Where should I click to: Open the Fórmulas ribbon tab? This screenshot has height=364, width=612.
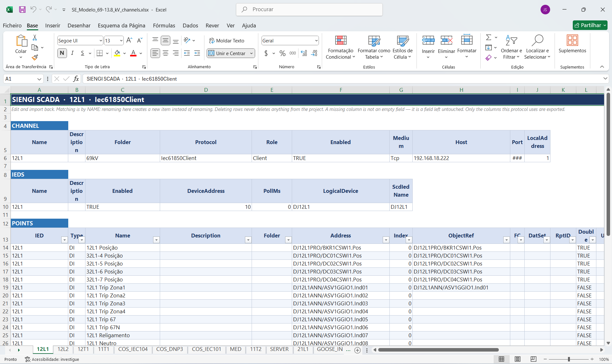[164, 25]
